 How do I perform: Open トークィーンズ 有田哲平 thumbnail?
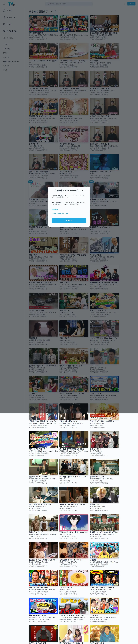(74, 273)
